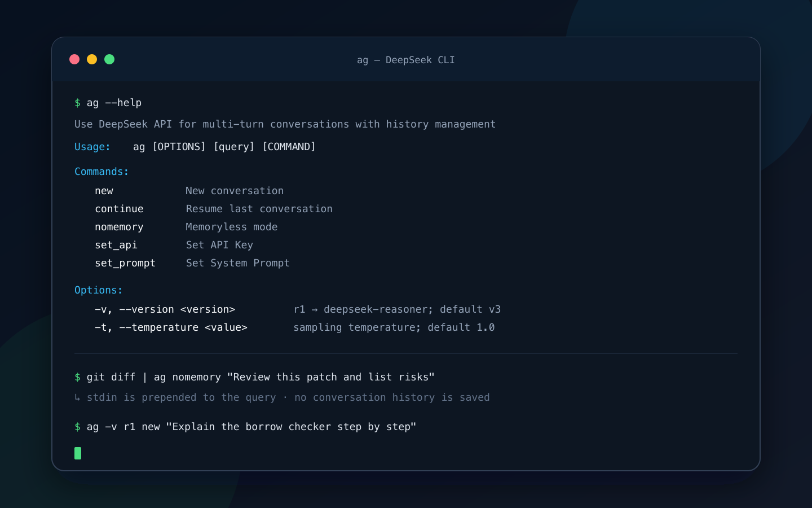Click the window title 'ag — DeepSeek CLI'
The width and height of the screenshot is (812, 508).
point(406,60)
